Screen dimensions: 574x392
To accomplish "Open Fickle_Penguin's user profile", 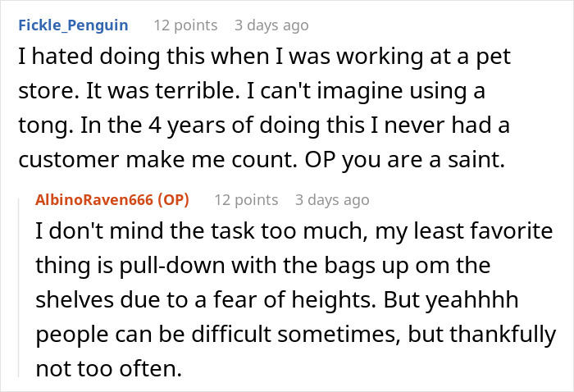I will click(x=72, y=25).
